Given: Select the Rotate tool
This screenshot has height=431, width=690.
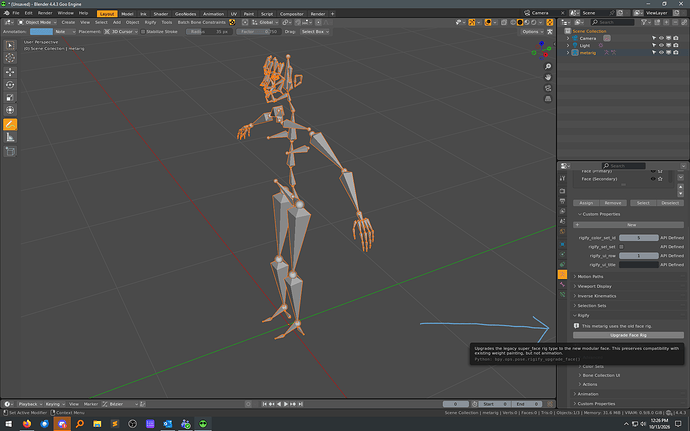Looking at the screenshot, I should [x=10, y=85].
